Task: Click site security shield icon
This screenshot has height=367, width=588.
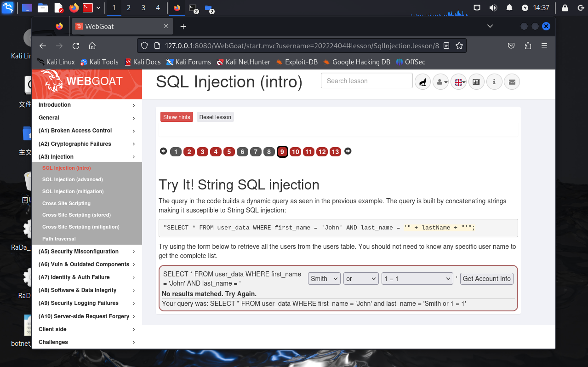Action: tap(144, 46)
